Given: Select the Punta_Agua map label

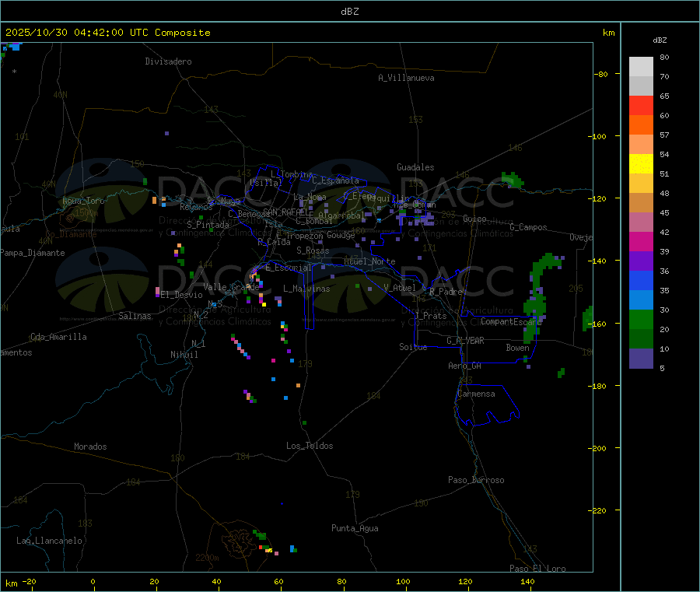Looking at the screenshot, I should coord(355,528).
